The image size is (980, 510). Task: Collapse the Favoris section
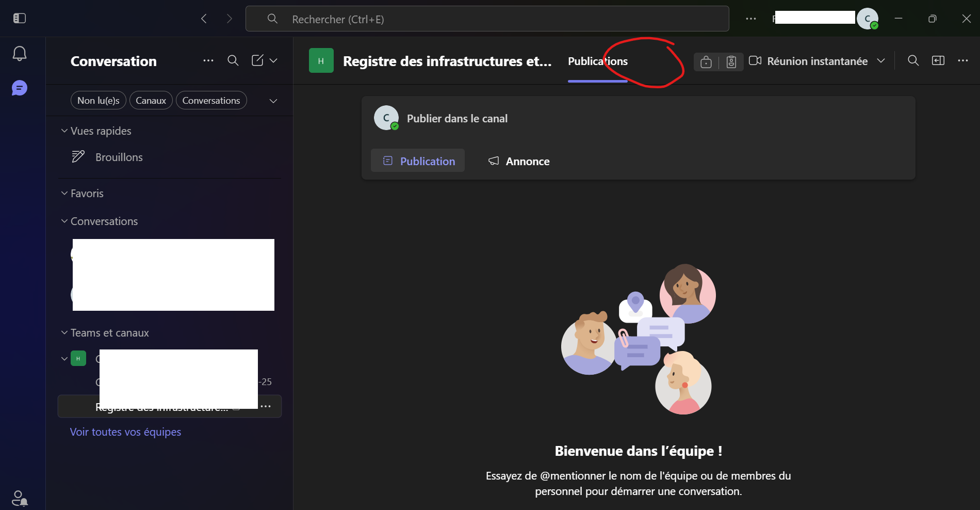coord(64,194)
